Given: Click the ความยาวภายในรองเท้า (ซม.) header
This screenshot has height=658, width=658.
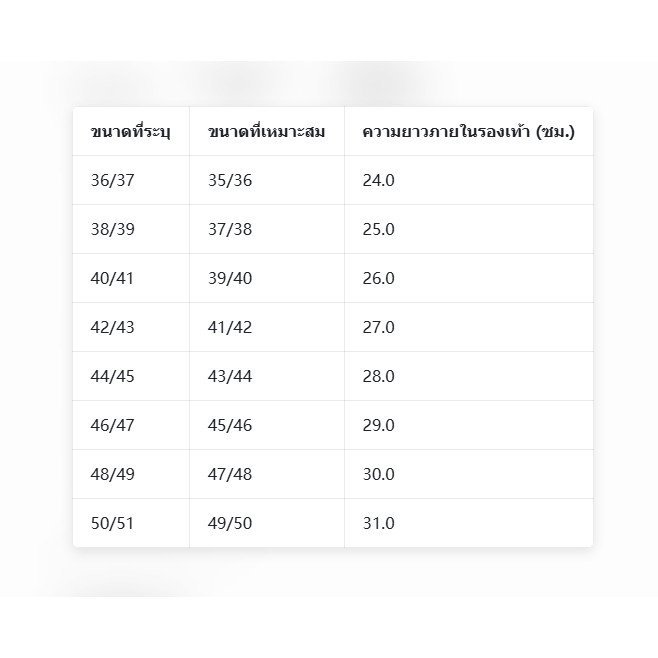Looking at the screenshot, I should coord(469,132).
